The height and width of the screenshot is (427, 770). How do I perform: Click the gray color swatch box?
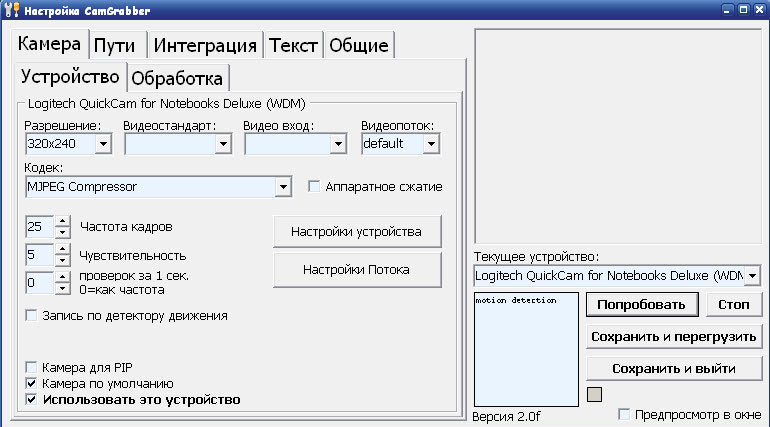click(x=594, y=395)
